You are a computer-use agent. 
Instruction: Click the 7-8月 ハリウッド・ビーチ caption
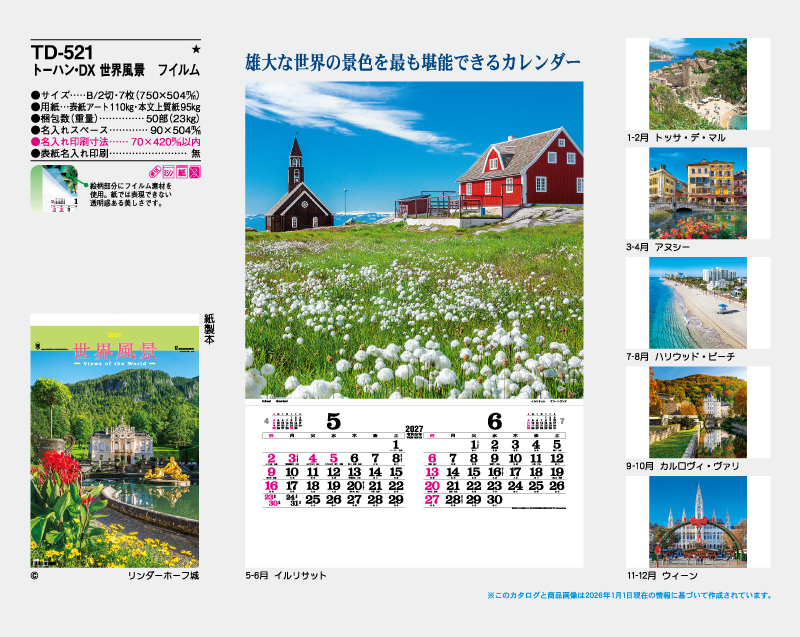tap(681, 356)
